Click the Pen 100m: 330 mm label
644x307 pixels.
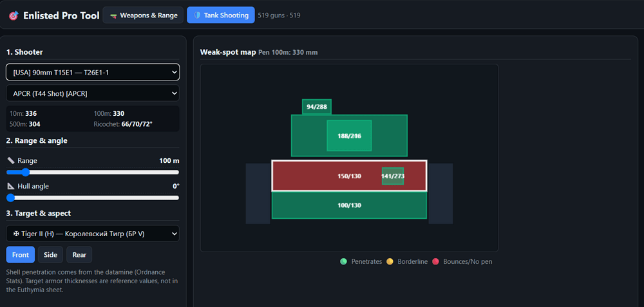[x=288, y=53]
